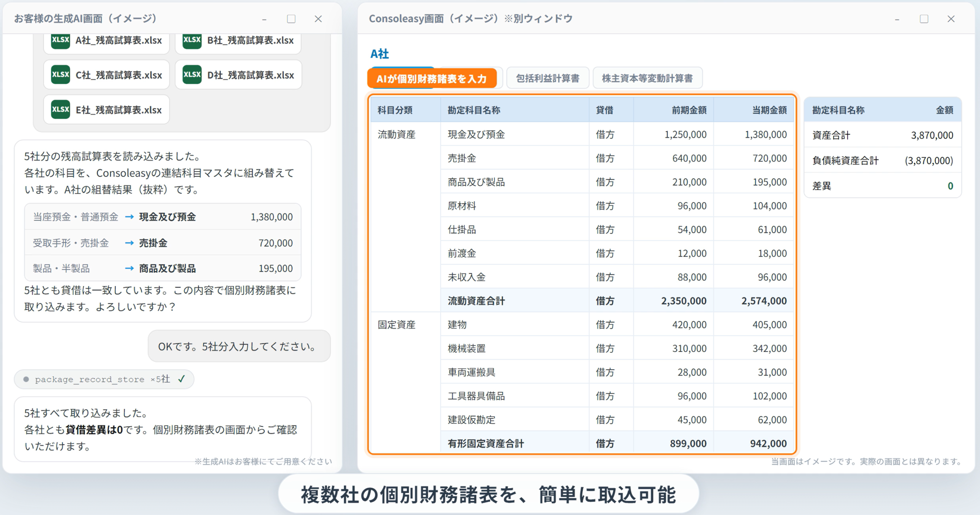Select the 建設仮勘定 account row

pyautogui.click(x=617, y=420)
